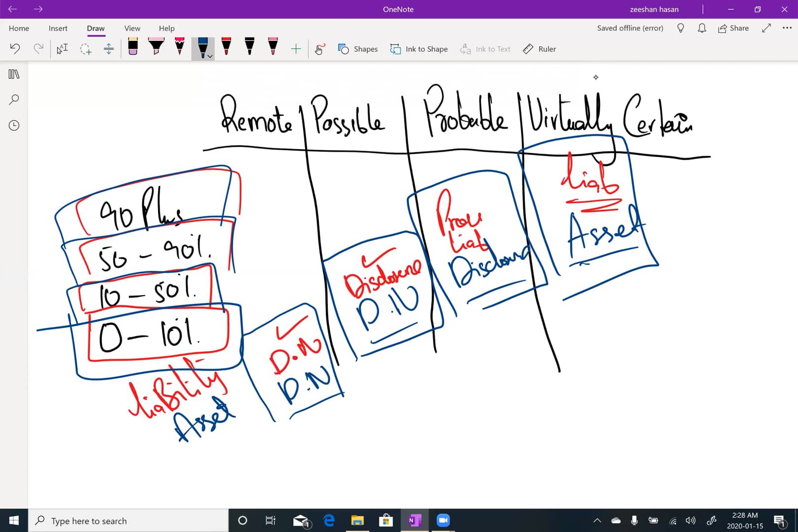Screen dimensions: 798x532
Task: Show the notebooks navigation pane
Action: coord(14,74)
